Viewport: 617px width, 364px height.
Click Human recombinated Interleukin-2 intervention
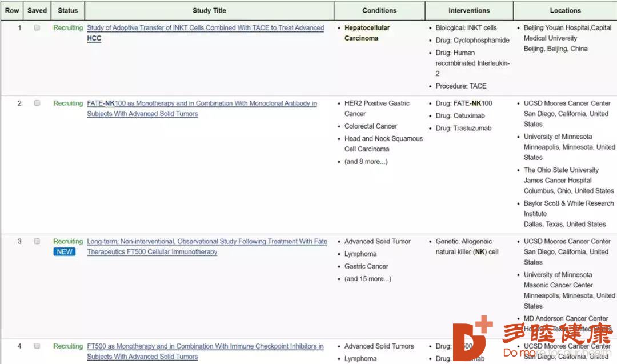click(472, 63)
